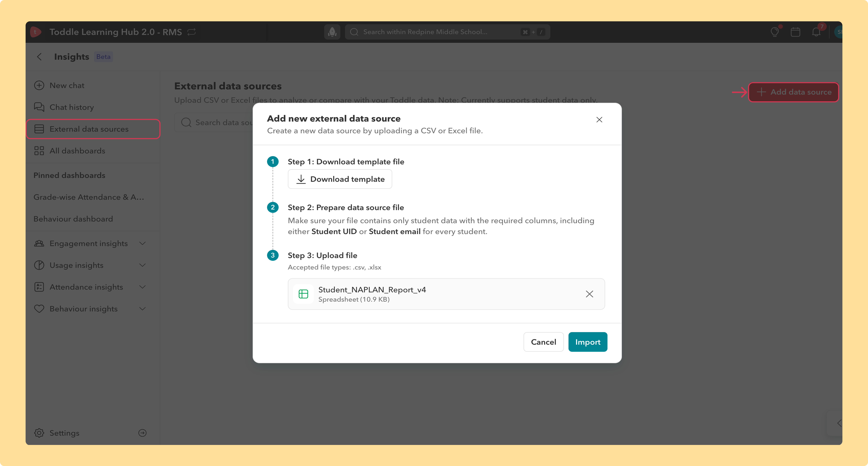Click the lightbulb tips icon

coord(774,32)
